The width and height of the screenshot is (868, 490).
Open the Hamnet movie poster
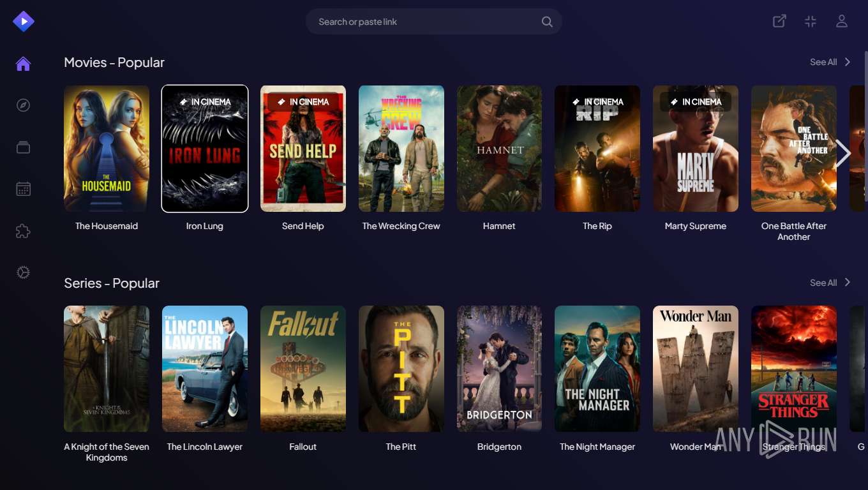[499, 149]
